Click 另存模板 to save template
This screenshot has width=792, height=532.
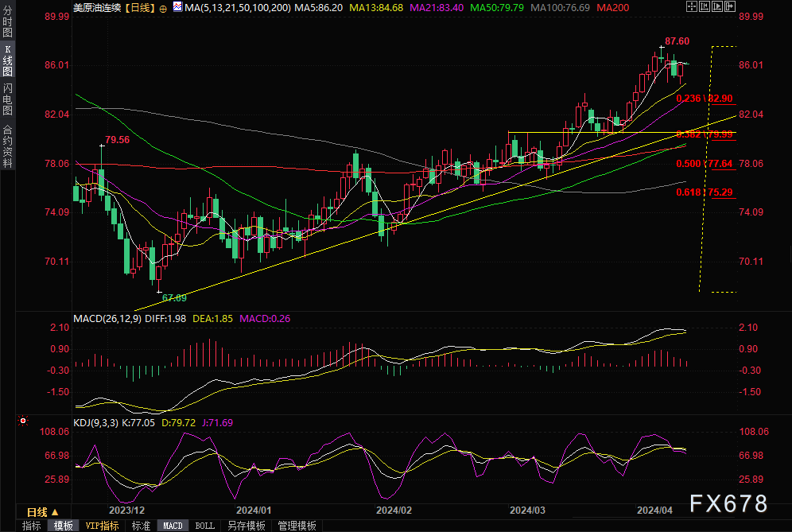(x=246, y=526)
